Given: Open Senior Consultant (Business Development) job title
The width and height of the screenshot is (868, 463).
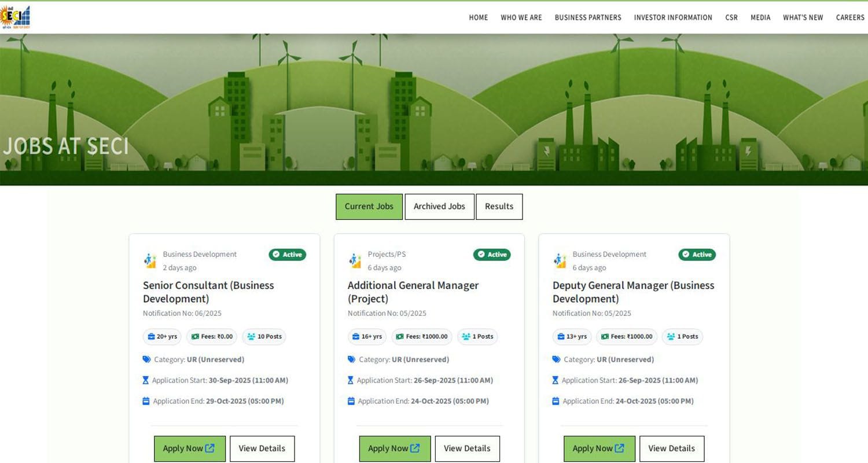Looking at the screenshot, I should coord(208,292).
